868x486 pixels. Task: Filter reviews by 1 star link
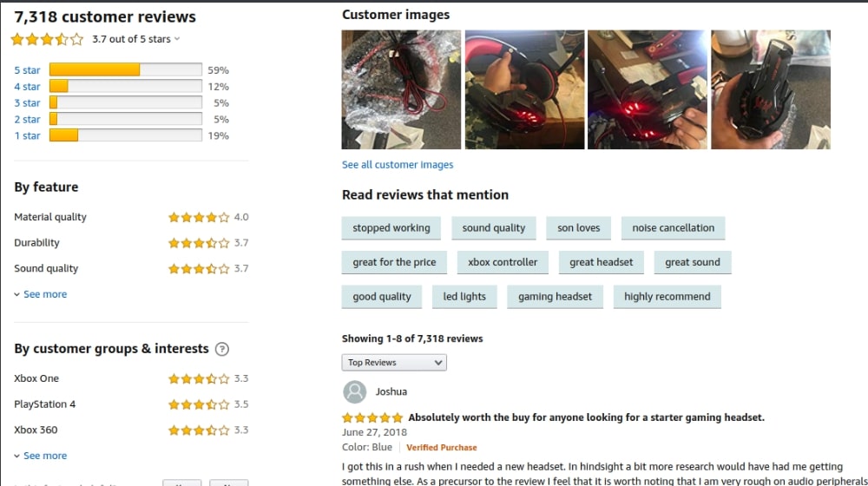pyautogui.click(x=27, y=135)
